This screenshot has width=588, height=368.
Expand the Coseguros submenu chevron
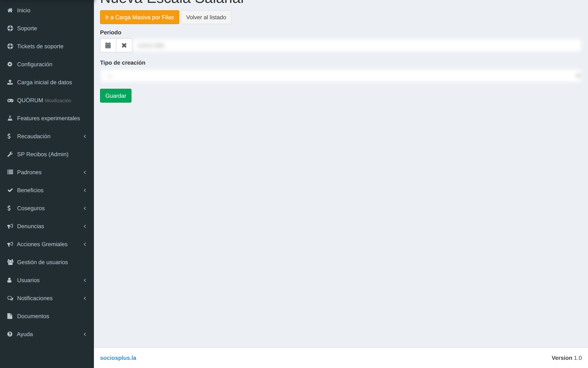tap(85, 208)
